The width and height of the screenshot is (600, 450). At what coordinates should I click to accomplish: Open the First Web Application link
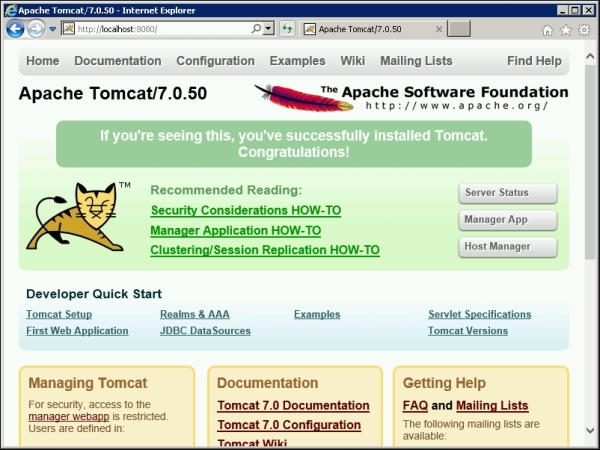(x=77, y=331)
